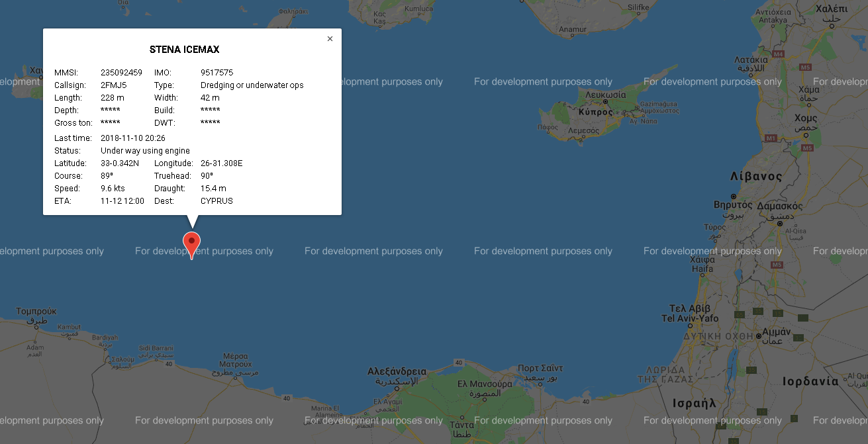This screenshot has height=444, width=868.
Task: Click Λίβανος country label on map
Action: [755, 177]
